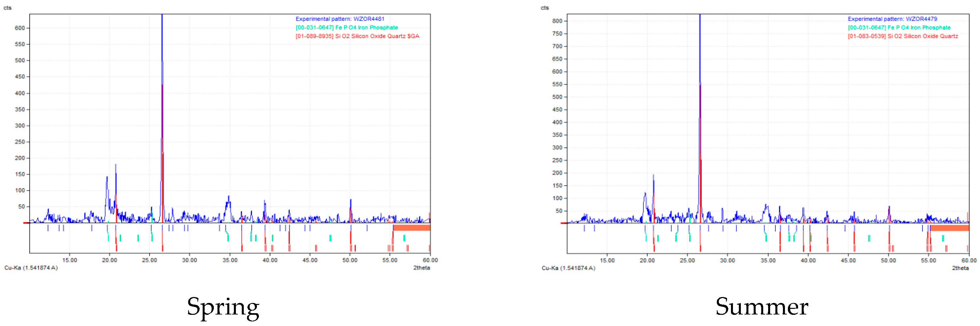The width and height of the screenshot is (980, 326).
Task: Click the Quartz $GA legend entry
Action: [357, 36]
